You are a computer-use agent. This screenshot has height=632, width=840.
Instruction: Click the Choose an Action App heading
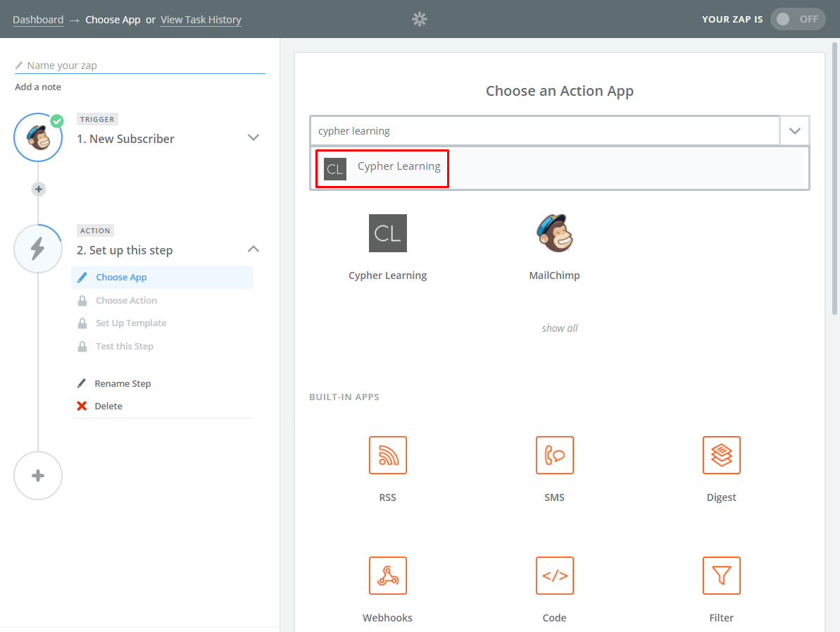coord(560,91)
